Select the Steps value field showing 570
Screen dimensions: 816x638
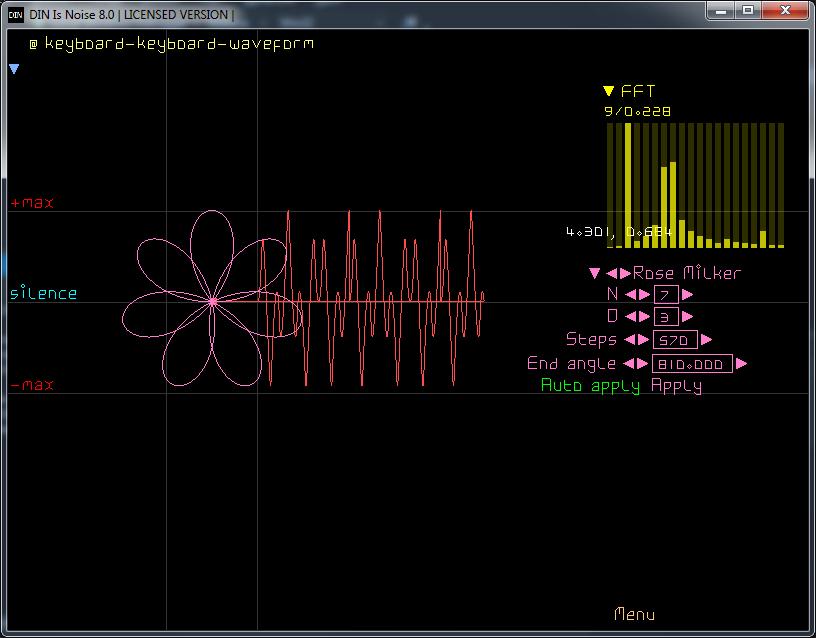[x=674, y=340]
